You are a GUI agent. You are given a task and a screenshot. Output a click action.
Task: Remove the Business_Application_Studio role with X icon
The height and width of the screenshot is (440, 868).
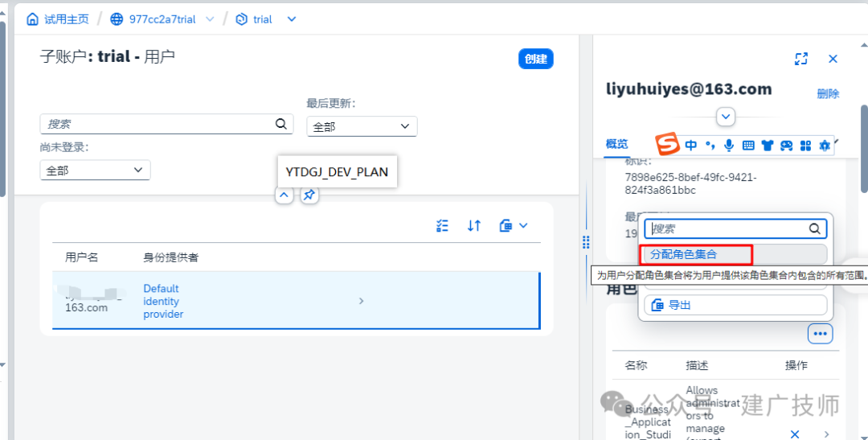[795, 434]
